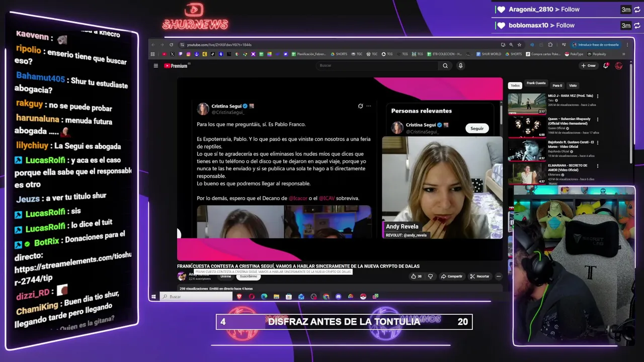Viewport: 644px width, 362px height.
Task: Show more bookmarks with the overflow chevron
Action: pyautogui.click(x=623, y=54)
